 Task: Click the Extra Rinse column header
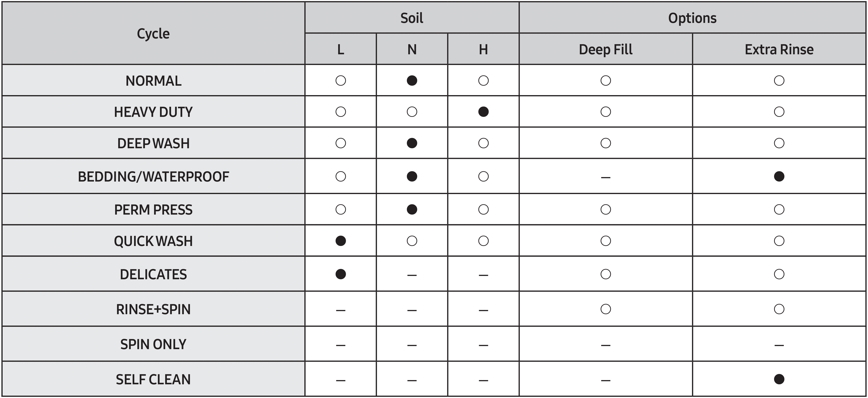pyautogui.click(x=779, y=49)
